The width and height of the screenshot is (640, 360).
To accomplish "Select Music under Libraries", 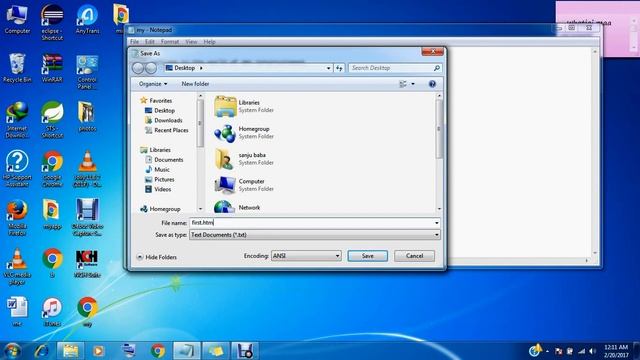I will coord(157,169).
